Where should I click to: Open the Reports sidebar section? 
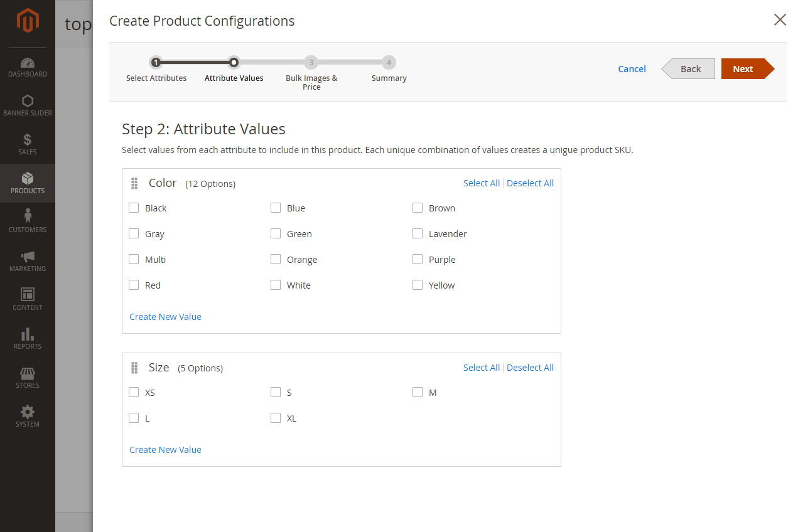(28, 339)
